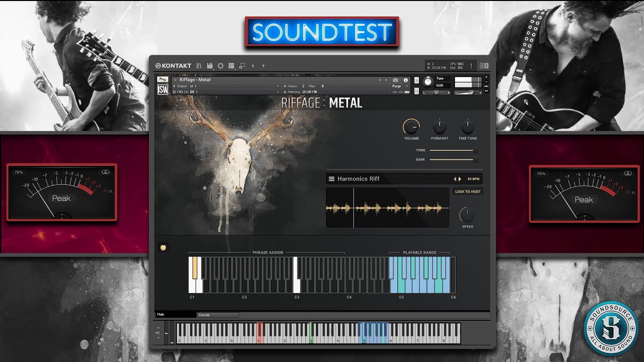The image size is (644, 362).
Task: Click the phrase waveform display
Action: click(387, 208)
